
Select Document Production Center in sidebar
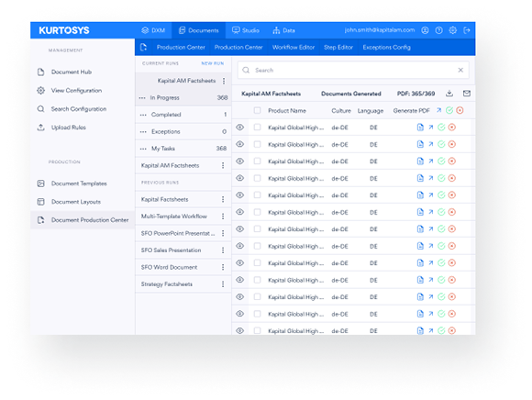83,220
